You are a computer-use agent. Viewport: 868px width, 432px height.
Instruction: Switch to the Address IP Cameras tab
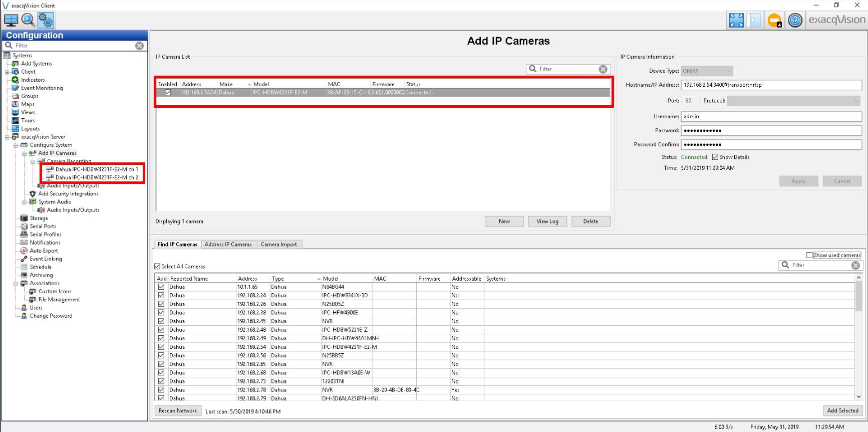tap(228, 245)
